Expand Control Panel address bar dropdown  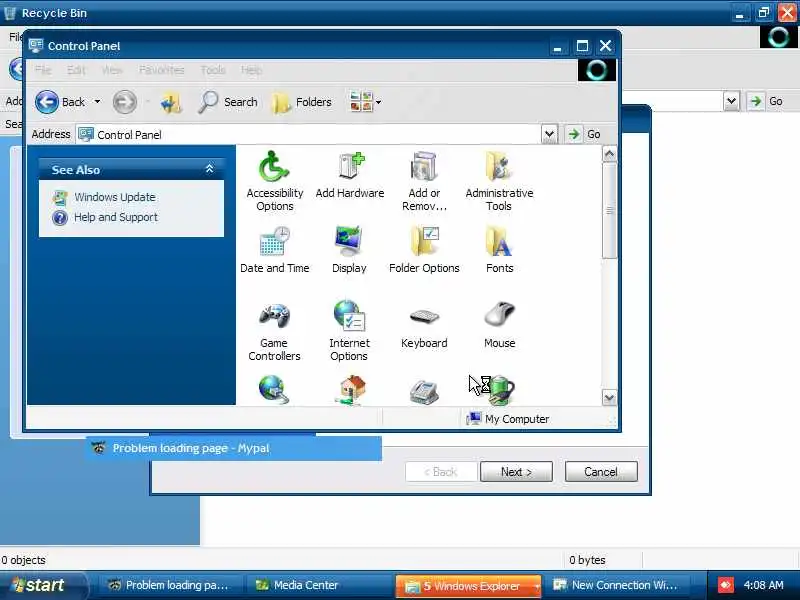(x=549, y=134)
